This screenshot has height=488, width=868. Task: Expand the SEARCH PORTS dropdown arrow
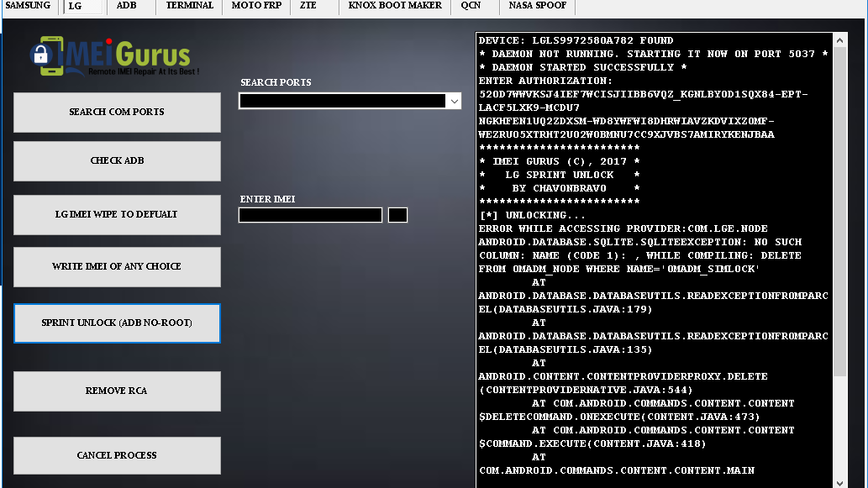tap(454, 102)
